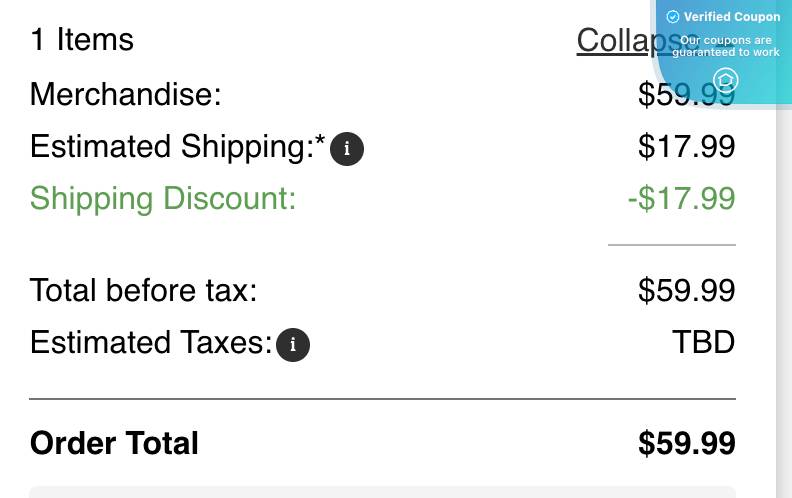Click the Estimated Shipping info icon

346,149
